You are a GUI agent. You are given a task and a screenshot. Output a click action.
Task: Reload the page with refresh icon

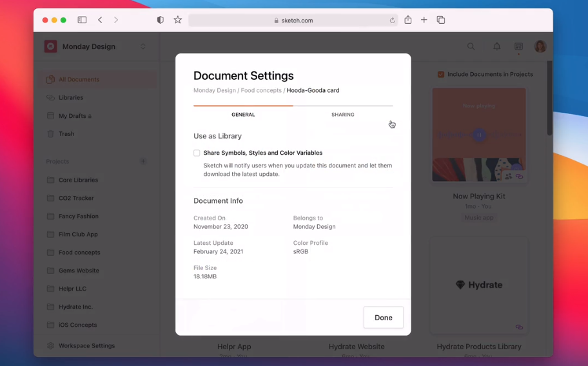[x=392, y=20]
